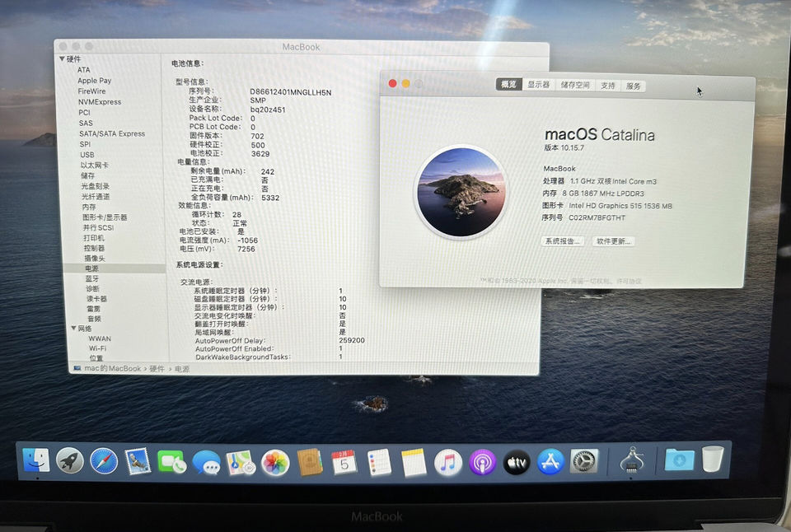This screenshot has height=532, width=791.
Task: Switch to 概览 tab
Action: [x=508, y=85]
